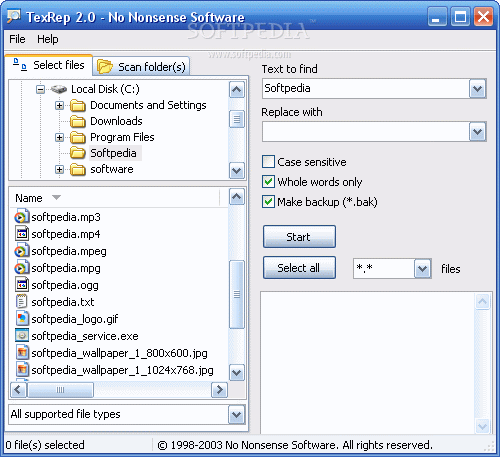This screenshot has height=457, width=500.
Task: Open the File menu
Action: [17, 39]
